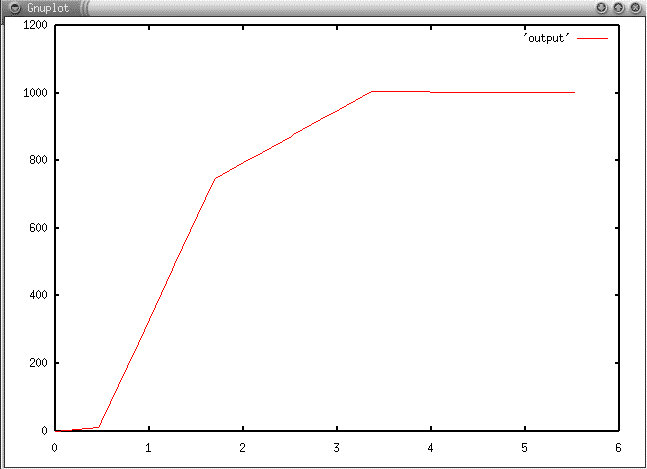Click the x-axis label 2
This screenshot has width=647, height=469.
tap(243, 448)
